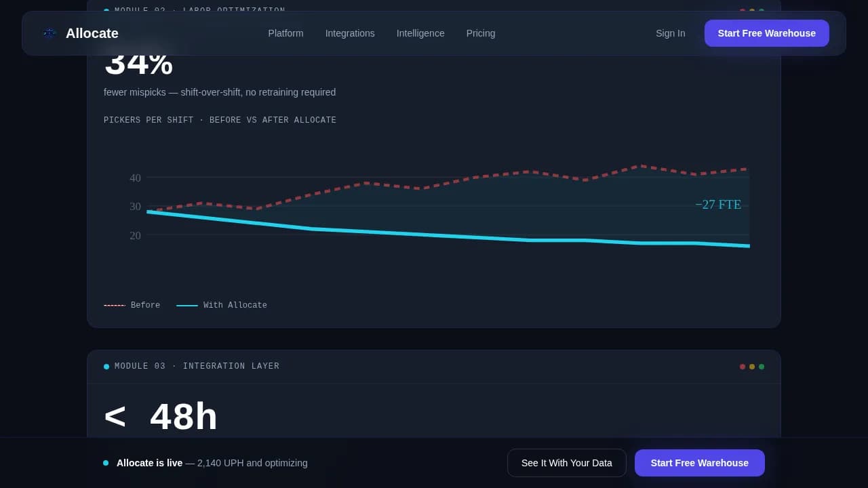Click the With Allocate legend line

187,306
